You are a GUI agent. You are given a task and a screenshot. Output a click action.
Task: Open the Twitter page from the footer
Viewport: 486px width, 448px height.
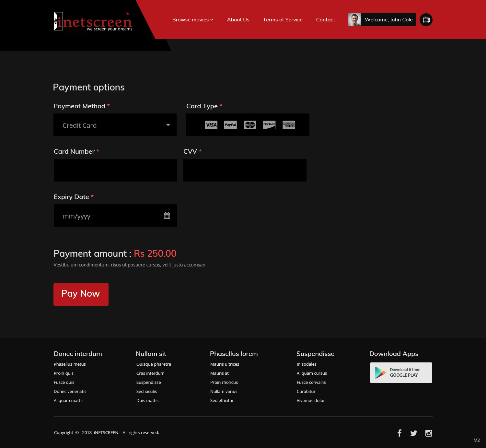414,433
